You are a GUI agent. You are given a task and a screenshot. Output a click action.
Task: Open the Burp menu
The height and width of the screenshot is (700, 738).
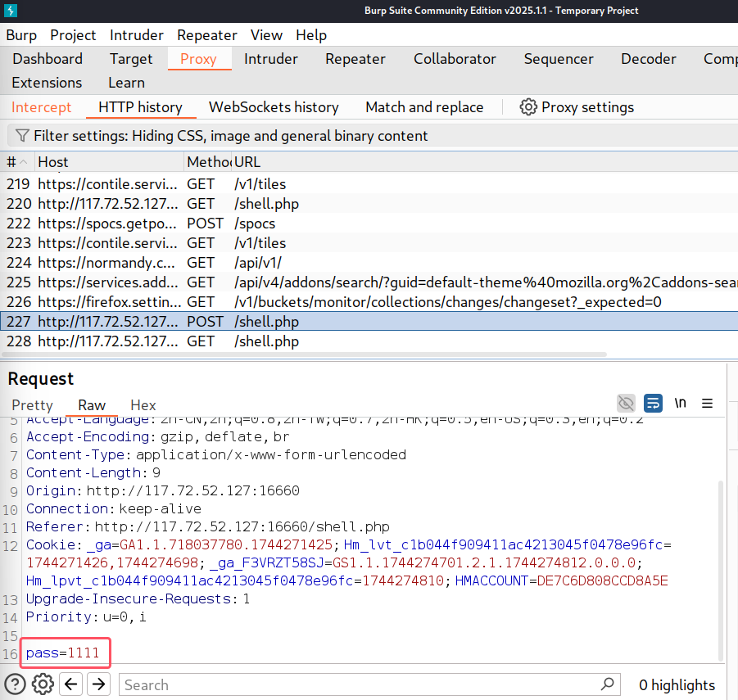(21, 35)
